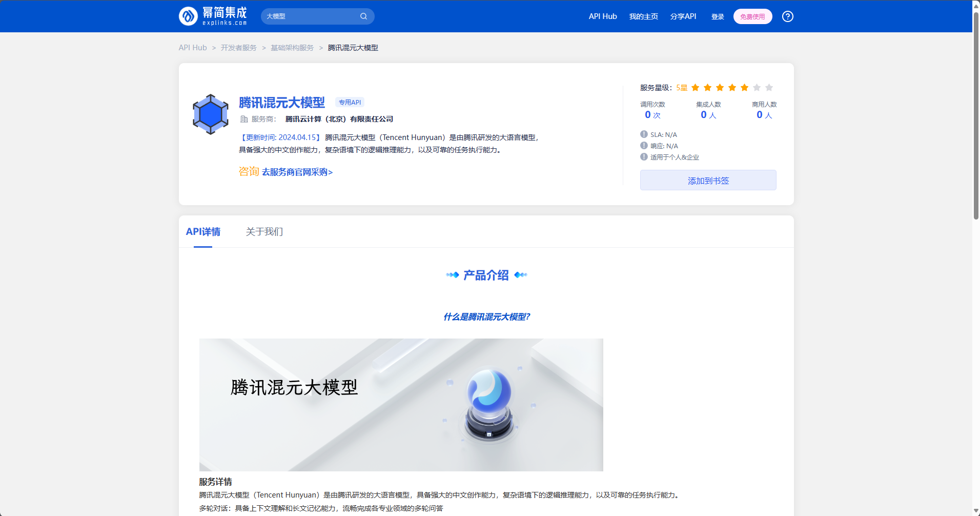This screenshot has height=516, width=980.
Task: Click the third rating star
Action: tap(720, 88)
